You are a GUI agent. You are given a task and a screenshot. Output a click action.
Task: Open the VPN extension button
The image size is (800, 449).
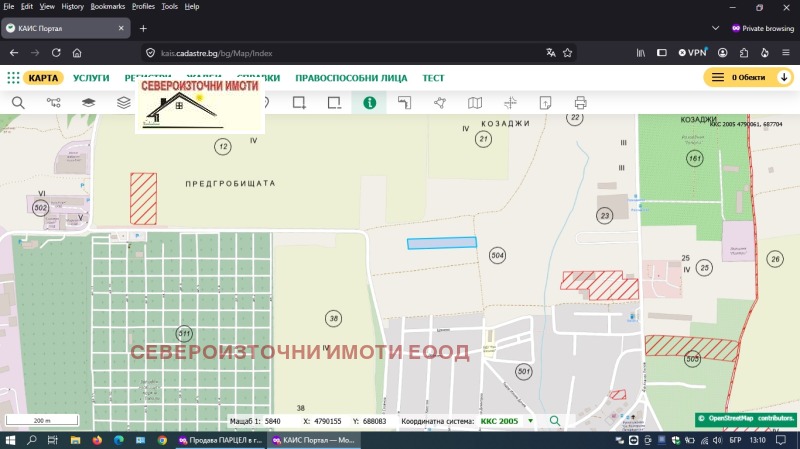693,53
